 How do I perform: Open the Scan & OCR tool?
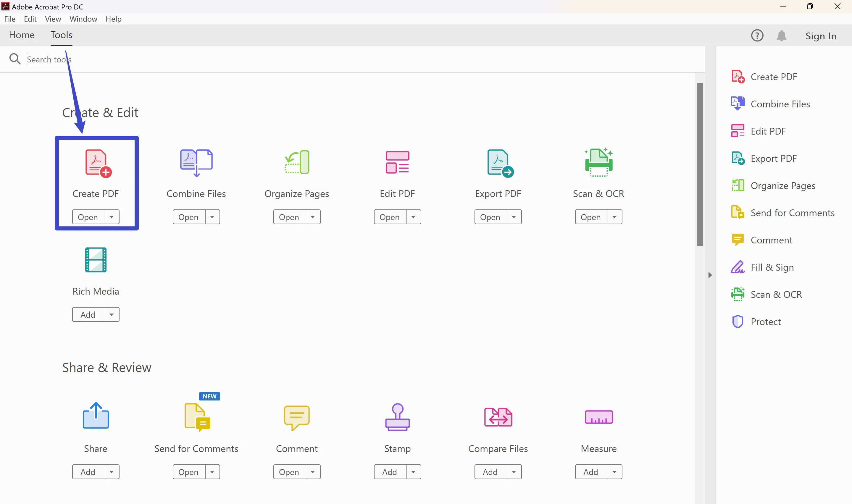[590, 217]
